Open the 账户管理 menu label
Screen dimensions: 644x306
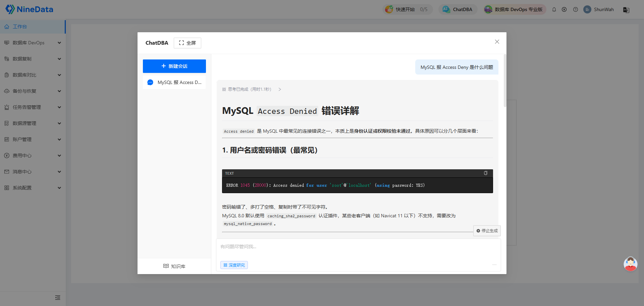[x=22, y=139]
